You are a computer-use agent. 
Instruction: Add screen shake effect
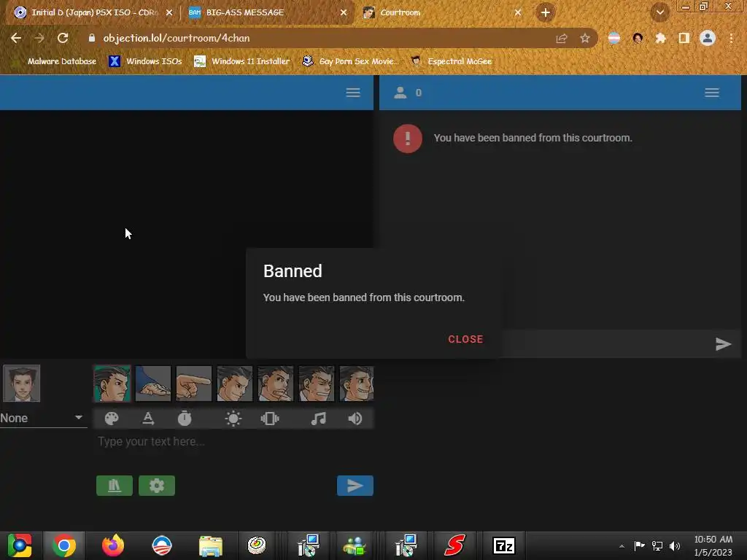270,419
